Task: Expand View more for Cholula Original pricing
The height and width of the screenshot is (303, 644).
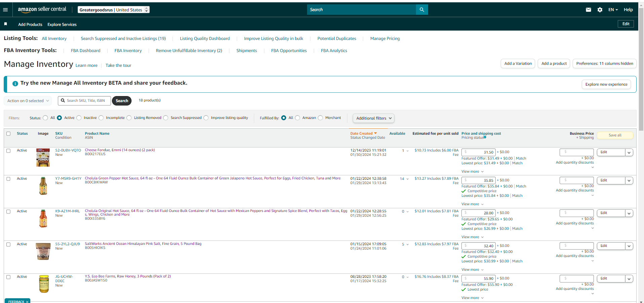Action: tap(472, 237)
